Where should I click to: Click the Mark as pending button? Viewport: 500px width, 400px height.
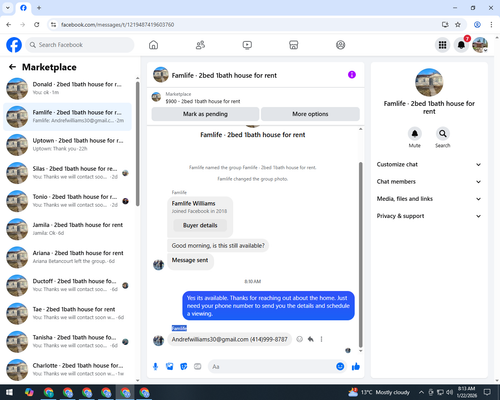point(205,114)
